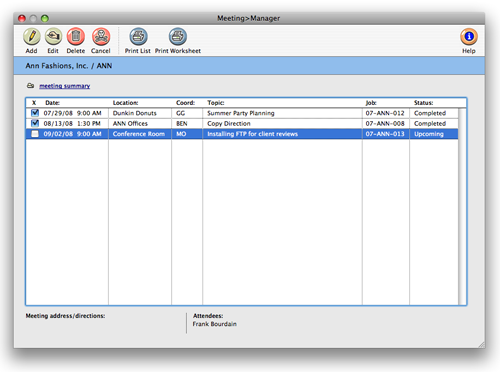The height and width of the screenshot is (372, 500).
Task: Click the Completed status for ANN Offices
Action: click(x=430, y=124)
